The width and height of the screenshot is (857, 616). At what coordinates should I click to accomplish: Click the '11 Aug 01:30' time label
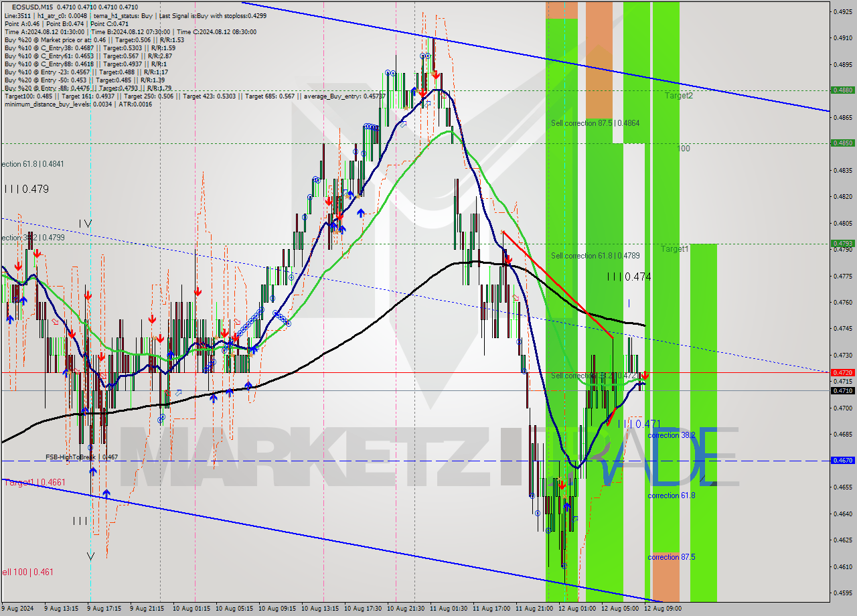point(449,609)
